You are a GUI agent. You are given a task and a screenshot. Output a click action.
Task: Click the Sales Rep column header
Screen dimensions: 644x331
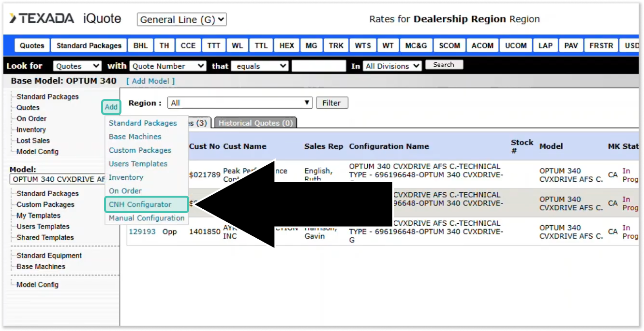[x=324, y=146]
